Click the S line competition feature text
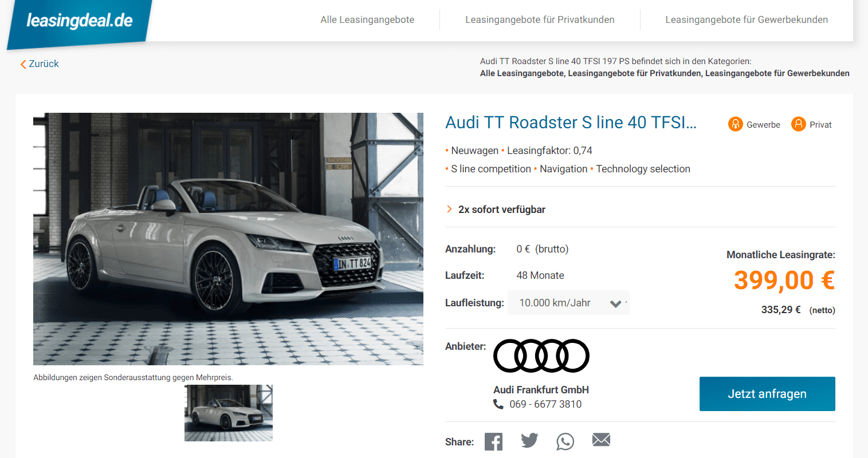868x458 pixels. pos(491,169)
